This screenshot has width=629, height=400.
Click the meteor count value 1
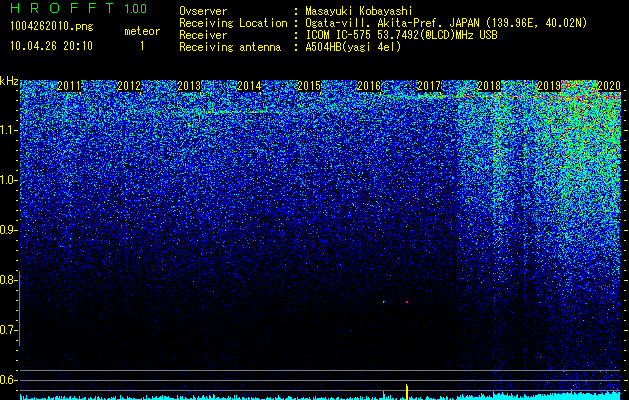[142, 46]
